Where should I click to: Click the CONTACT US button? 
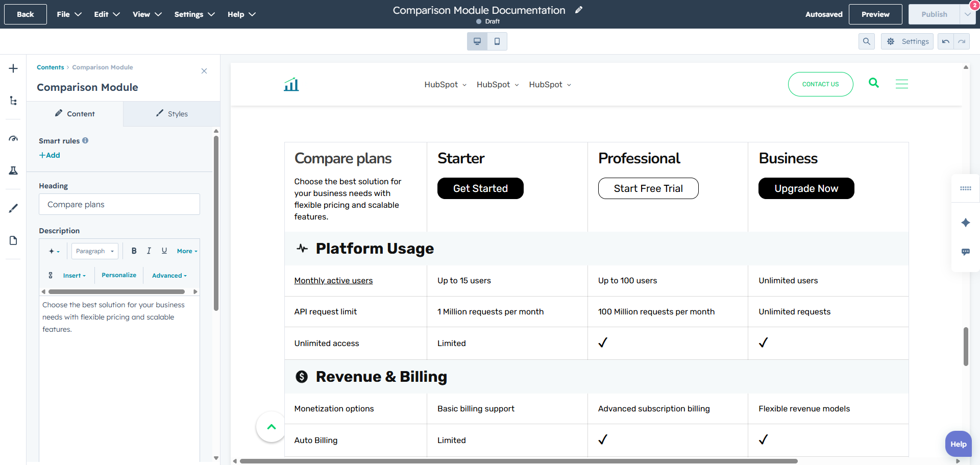click(x=820, y=84)
